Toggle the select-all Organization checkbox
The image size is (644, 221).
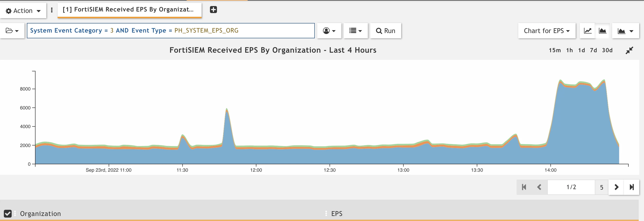(x=8, y=214)
